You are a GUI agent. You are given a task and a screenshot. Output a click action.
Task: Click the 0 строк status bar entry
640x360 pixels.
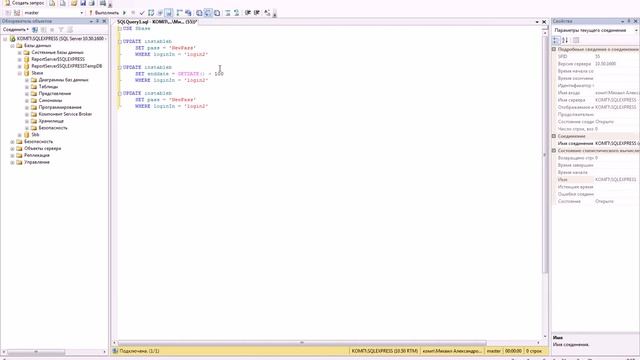click(534, 351)
